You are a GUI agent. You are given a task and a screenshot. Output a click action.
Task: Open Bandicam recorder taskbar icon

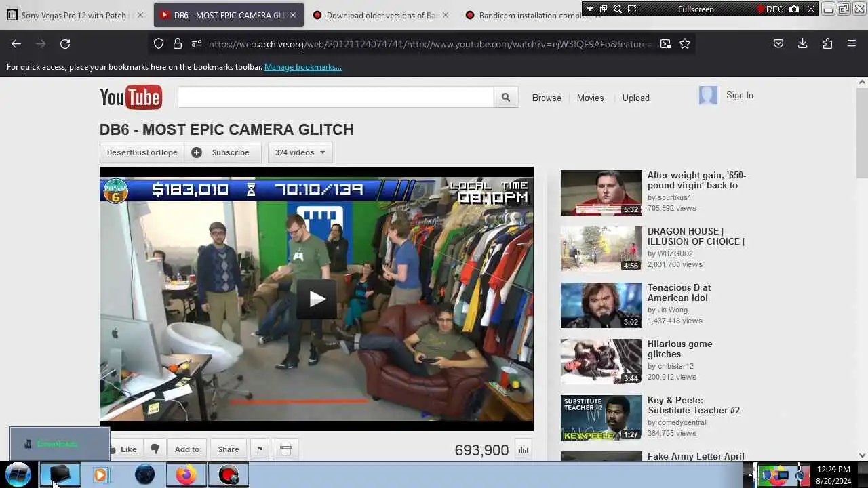click(229, 474)
